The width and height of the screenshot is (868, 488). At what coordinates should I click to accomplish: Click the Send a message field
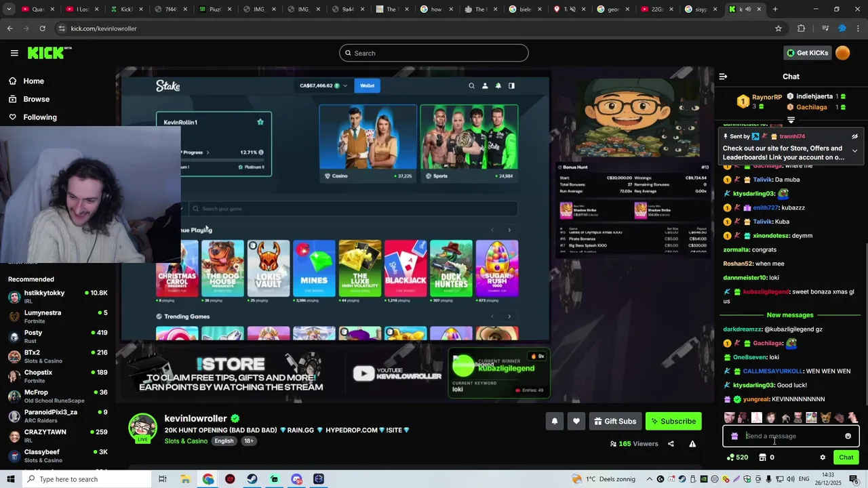click(791, 436)
